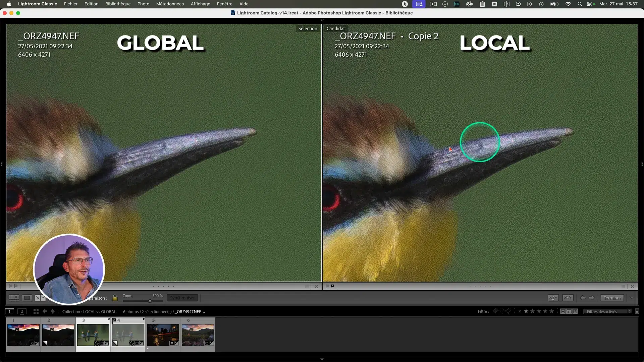
Task: Toggle rejected flag on Candidat photo
Action: point(332,286)
